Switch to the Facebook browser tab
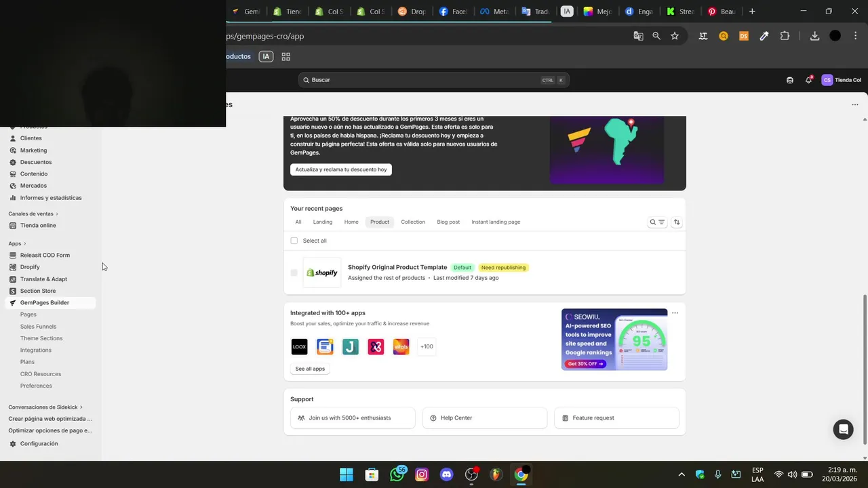The height and width of the screenshot is (488, 868). coord(454,12)
